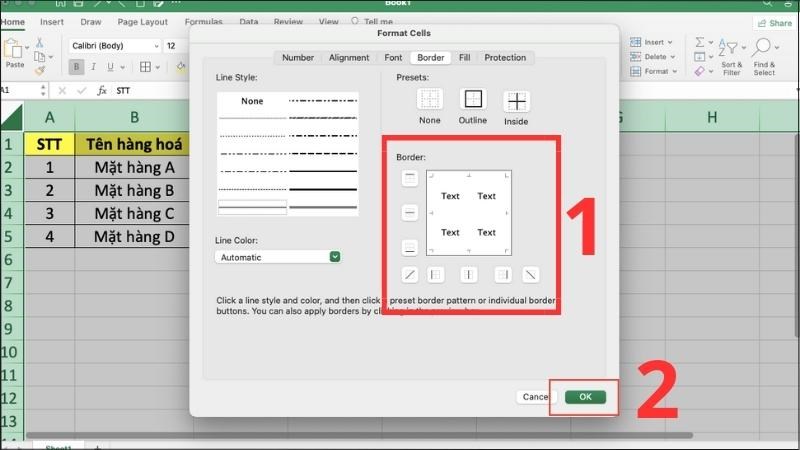Apply the left border button
This screenshot has height=450, width=800.
pos(435,275)
